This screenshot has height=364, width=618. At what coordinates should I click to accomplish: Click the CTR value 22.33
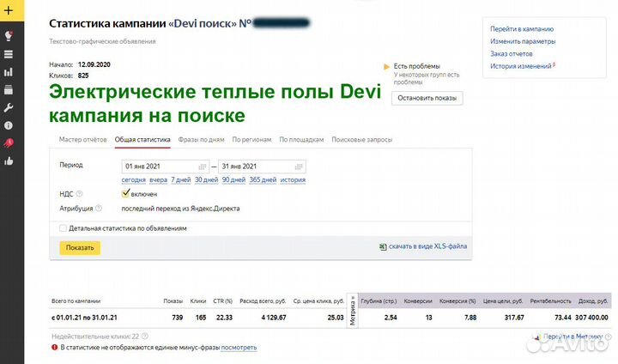(224, 318)
